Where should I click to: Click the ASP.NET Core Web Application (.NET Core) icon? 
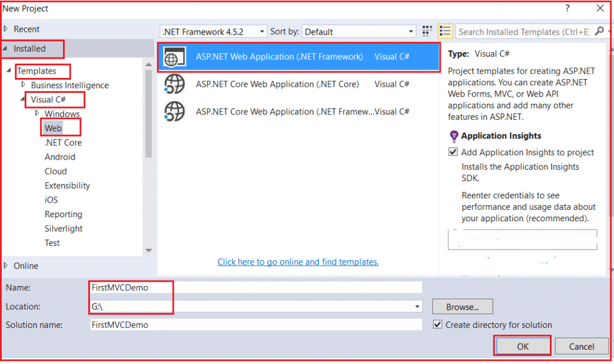click(174, 84)
